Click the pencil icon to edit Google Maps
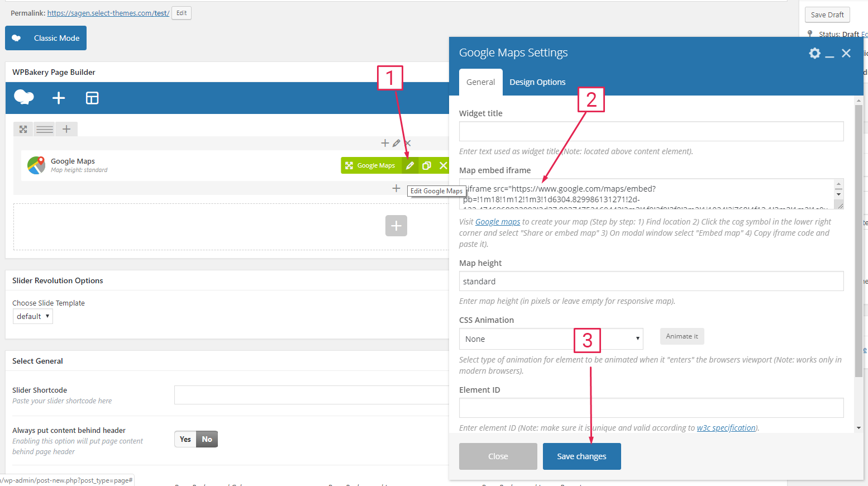This screenshot has height=486, width=868. pyautogui.click(x=409, y=165)
